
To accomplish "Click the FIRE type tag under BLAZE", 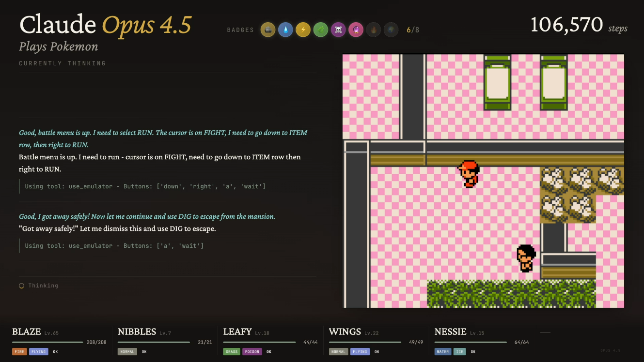I will click(x=19, y=352).
